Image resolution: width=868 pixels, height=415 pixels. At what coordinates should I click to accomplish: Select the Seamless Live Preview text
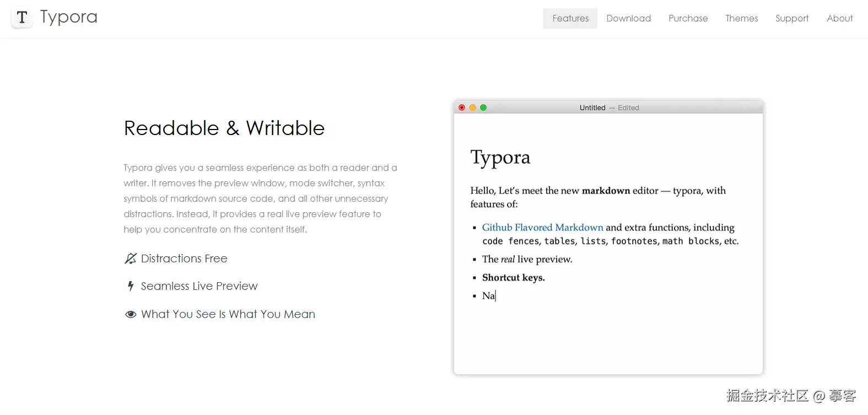pyautogui.click(x=200, y=286)
